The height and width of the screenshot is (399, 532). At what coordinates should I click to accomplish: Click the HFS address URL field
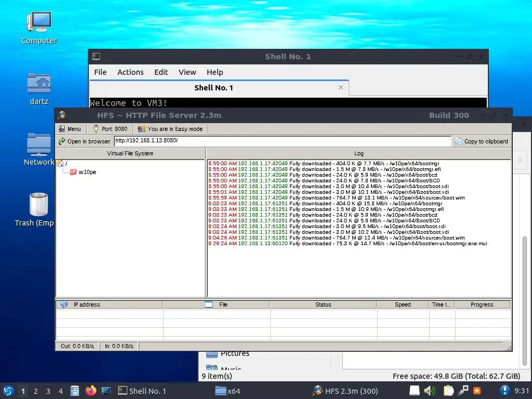coord(282,141)
